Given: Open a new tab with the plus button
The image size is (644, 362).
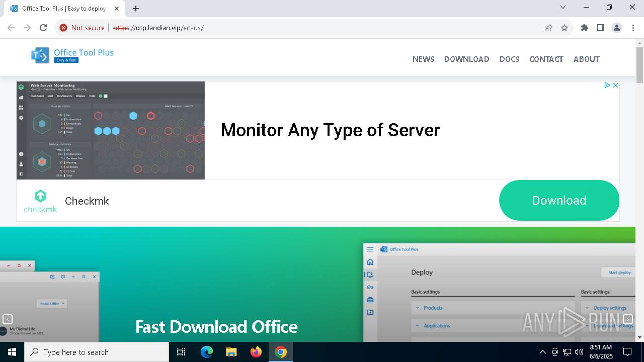Looking at the screenshot, I should point(136,9).
